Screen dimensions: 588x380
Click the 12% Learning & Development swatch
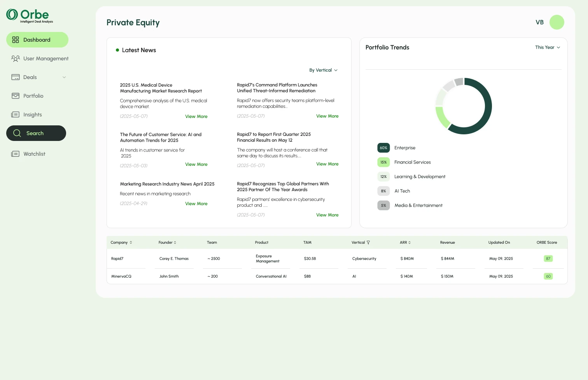pos(383,177)
